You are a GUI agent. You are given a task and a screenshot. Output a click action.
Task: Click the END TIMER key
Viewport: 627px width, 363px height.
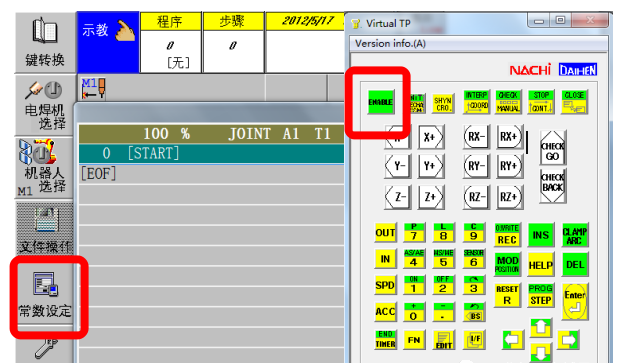pyautogui.click(x=385, y=339)
